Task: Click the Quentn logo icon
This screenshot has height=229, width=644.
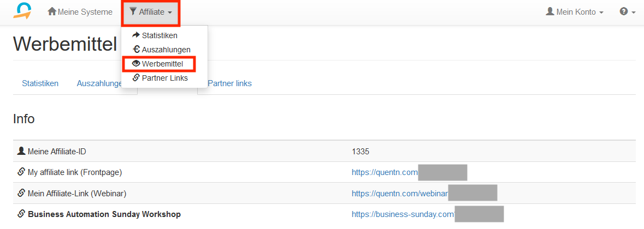Action: pyautogui.click(x=22, y=11)
